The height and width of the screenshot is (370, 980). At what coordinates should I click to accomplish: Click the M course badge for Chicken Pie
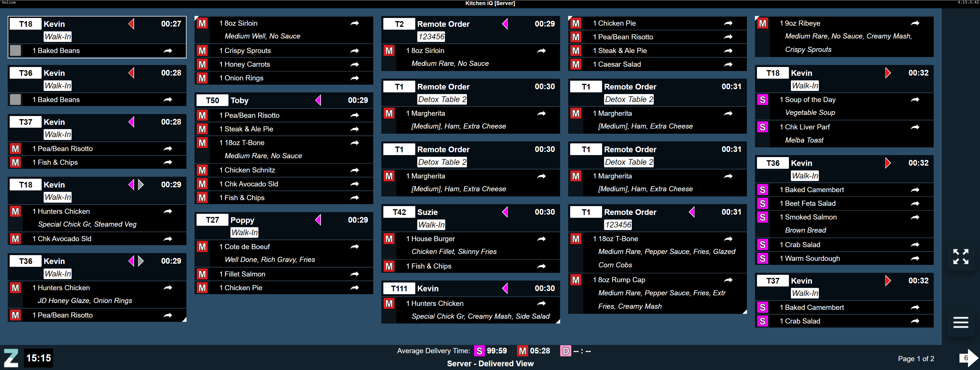[576, 23]
